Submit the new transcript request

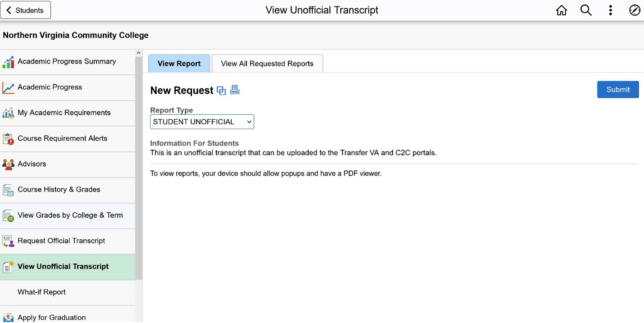618,90
